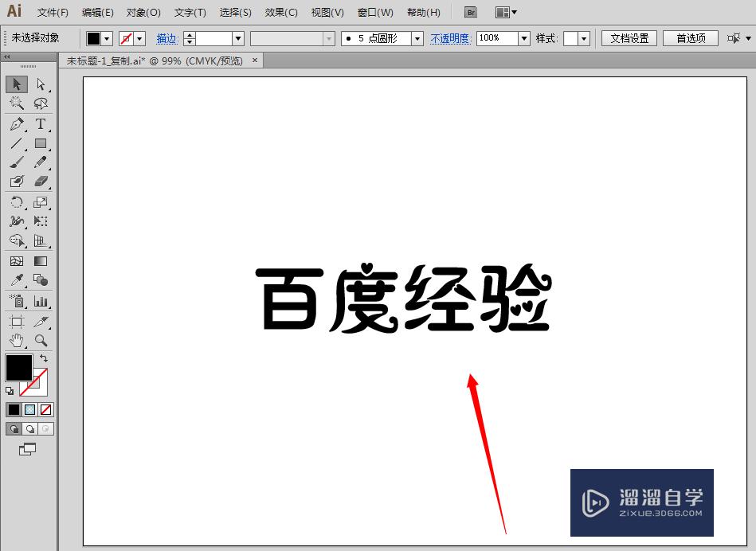756x551 pixels.
Task: Open fill color dropdown in control bar
Action: tap(107, 38)
